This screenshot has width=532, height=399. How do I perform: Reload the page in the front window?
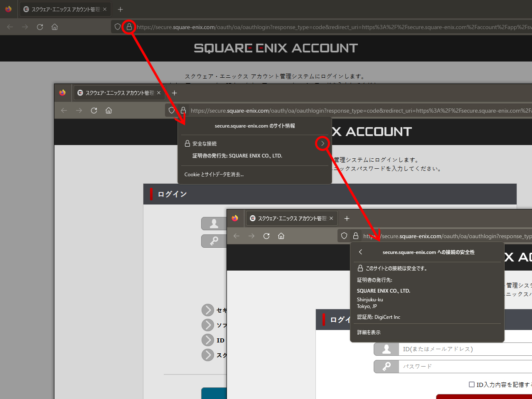pyautogui.click(x=266, y=236)
